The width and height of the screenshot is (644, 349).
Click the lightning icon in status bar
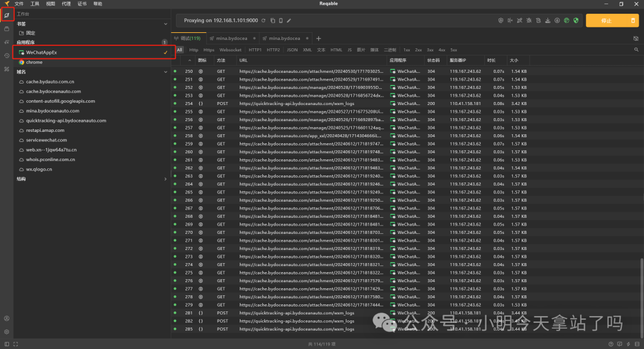coord(628,344)
